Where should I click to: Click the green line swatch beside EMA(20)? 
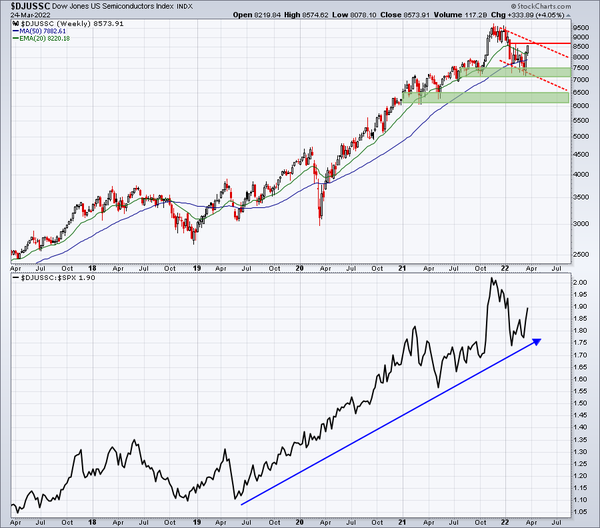point(16,38)
